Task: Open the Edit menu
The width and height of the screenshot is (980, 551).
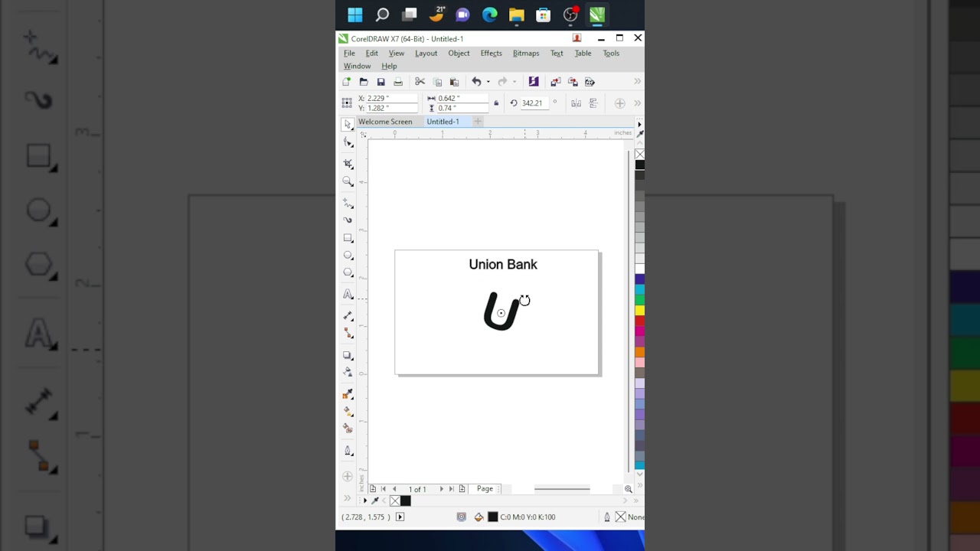Action: (x=371, y=54)
